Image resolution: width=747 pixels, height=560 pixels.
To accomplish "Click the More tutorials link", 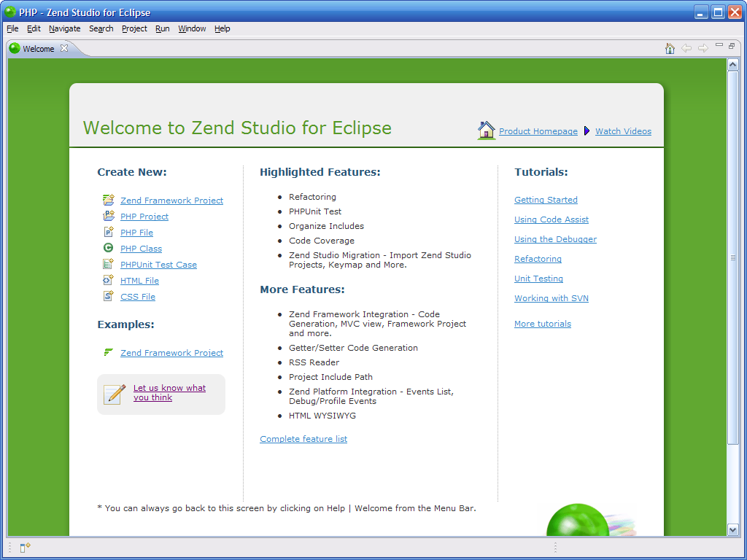I will tap(543, 324).
